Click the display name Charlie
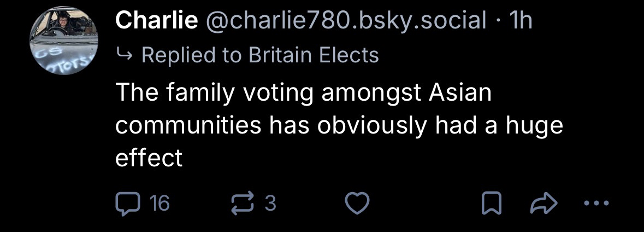The height and width of the screenshot is (232, 644). click(x=156, y=21)
